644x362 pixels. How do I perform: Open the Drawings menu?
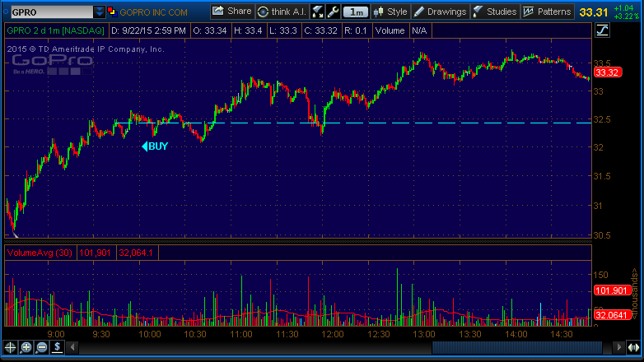click(440, 12)
